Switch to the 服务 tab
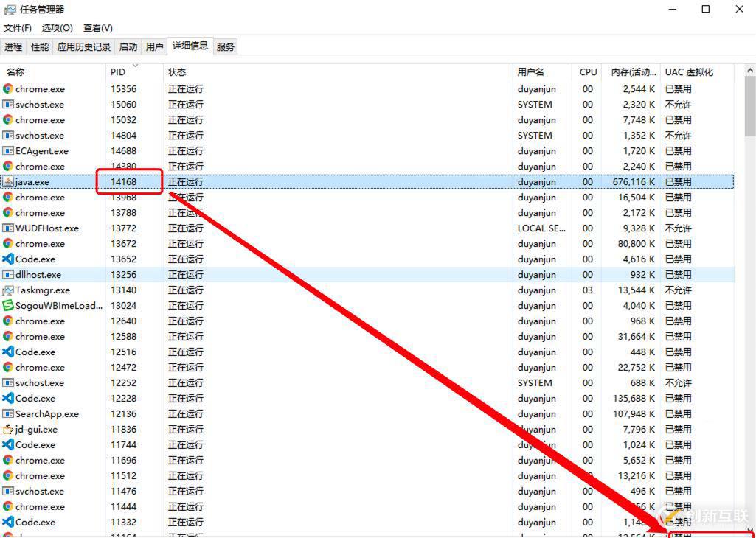756x538 pixels. click(225, 46)
